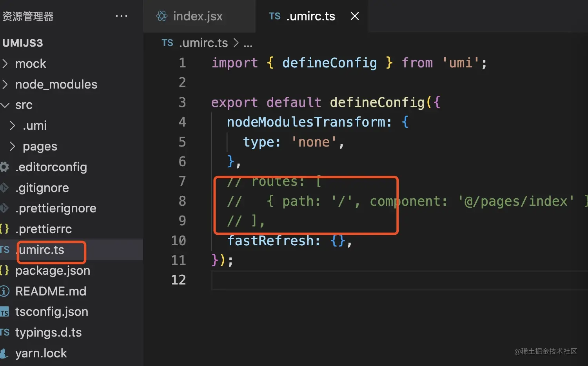Click TS icon beside typings.d.ts
Image resolution: width=588 pixels, height=366 pixels.
pyautogui.click(x=4, y=332)
